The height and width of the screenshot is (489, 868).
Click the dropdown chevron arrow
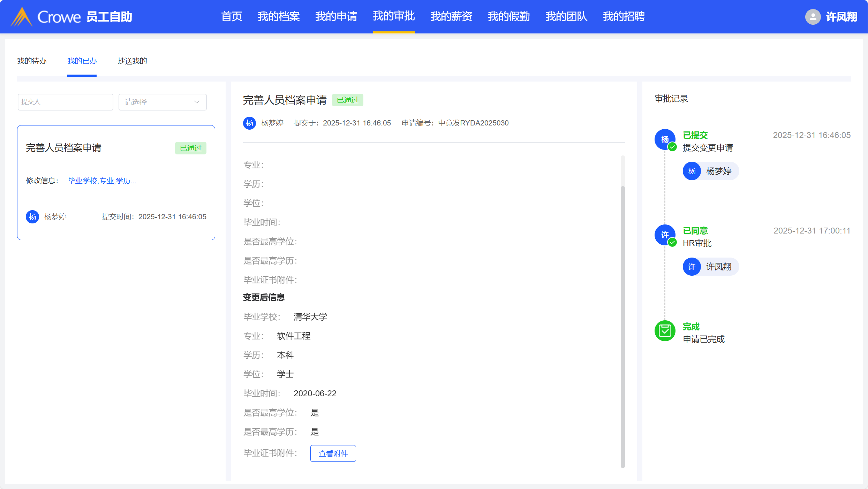point(197,102)
